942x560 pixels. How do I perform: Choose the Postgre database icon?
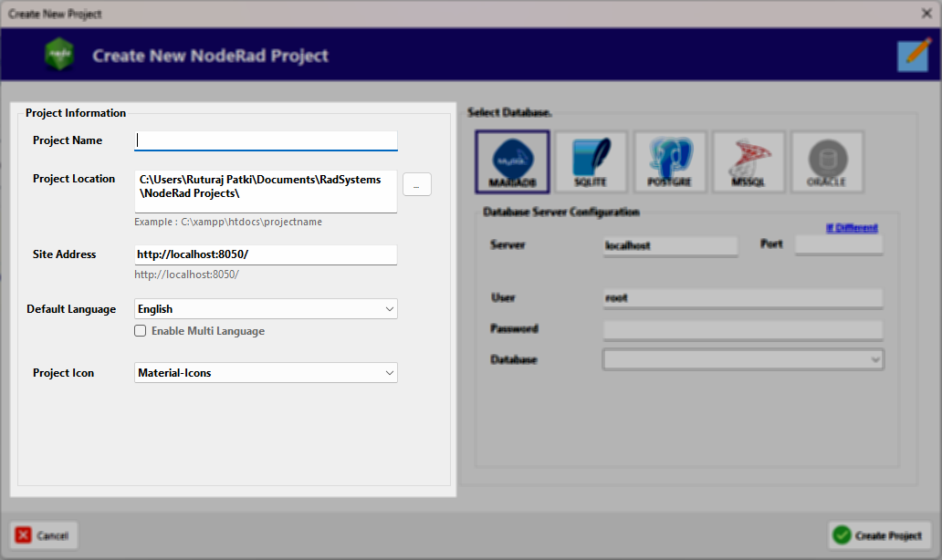pos(670,162)
